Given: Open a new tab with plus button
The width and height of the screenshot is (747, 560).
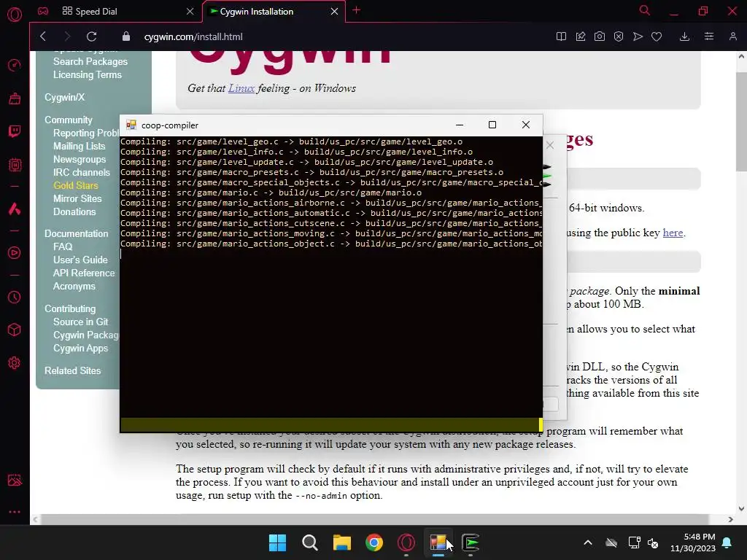Looking at the screenshot, I should point(356,10).
